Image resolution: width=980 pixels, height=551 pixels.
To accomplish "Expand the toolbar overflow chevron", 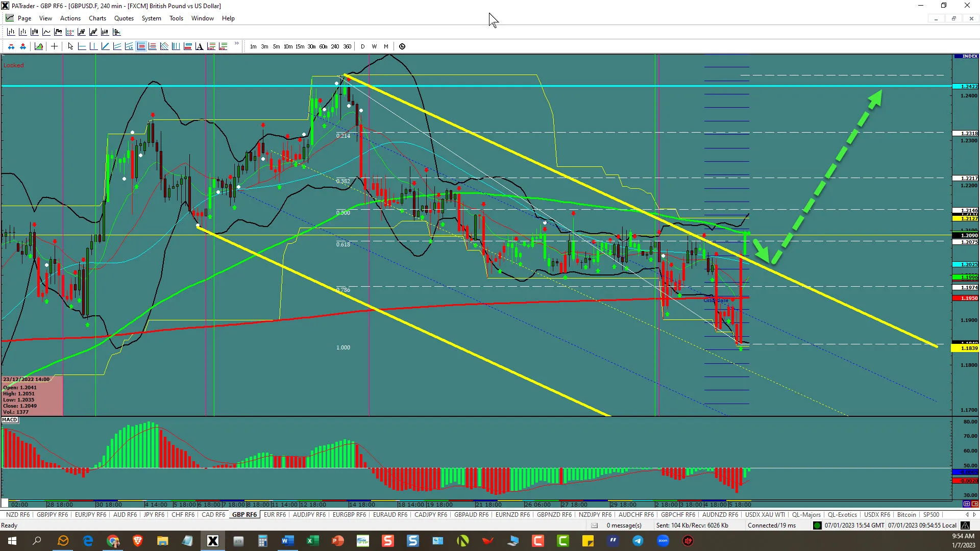I will point(237,44).
